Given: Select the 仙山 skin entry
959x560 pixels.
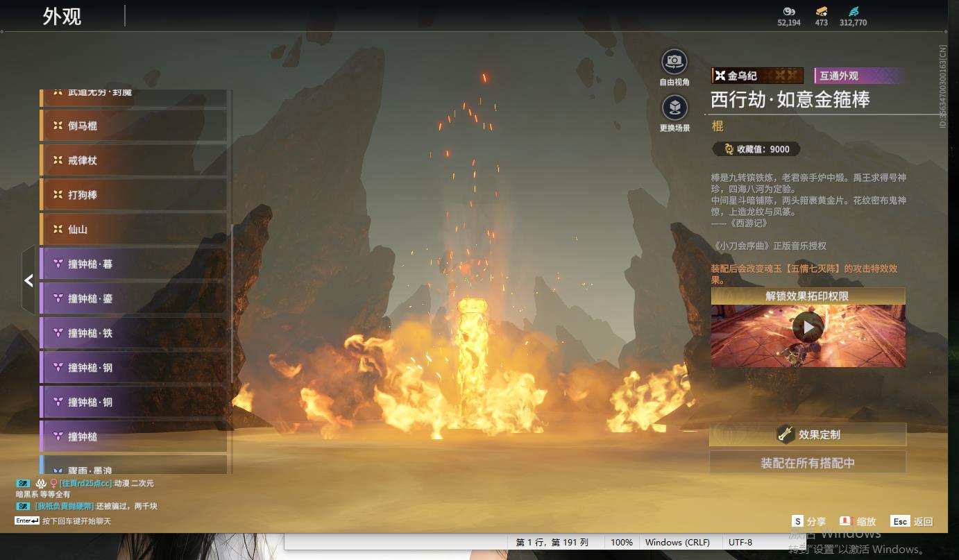Looking at the screenshot, I should (x=134, y=230).
